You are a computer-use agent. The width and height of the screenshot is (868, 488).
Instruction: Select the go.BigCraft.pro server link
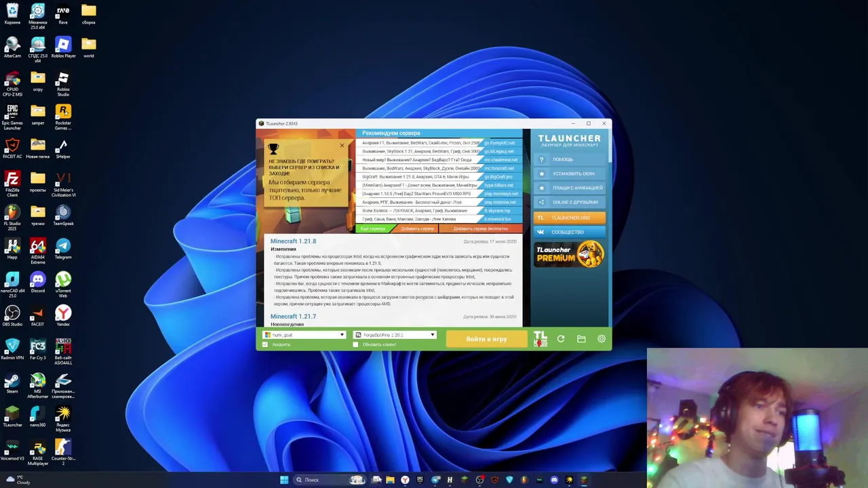click(498, 177)
